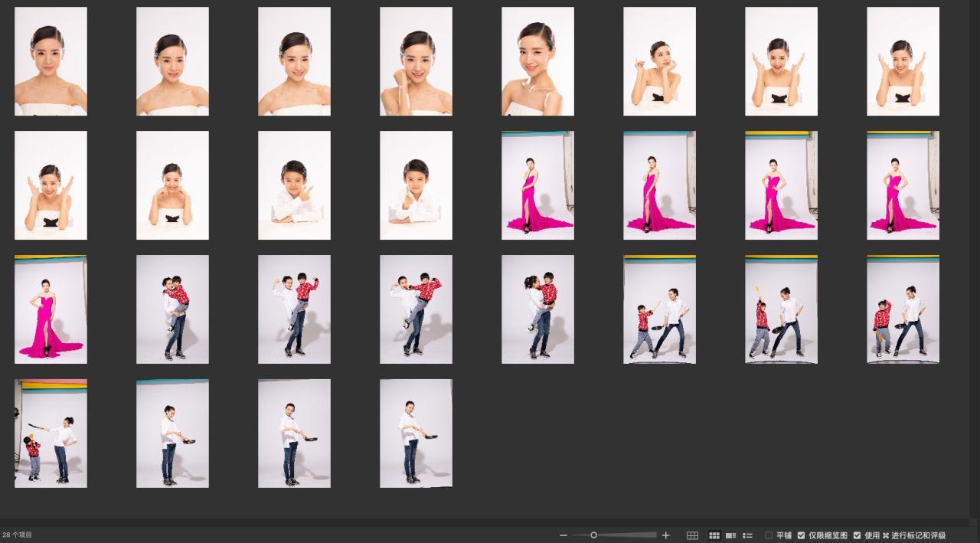
Task: Select the photo of boy raising yellow spatula
Action: [x=781, y=309]
